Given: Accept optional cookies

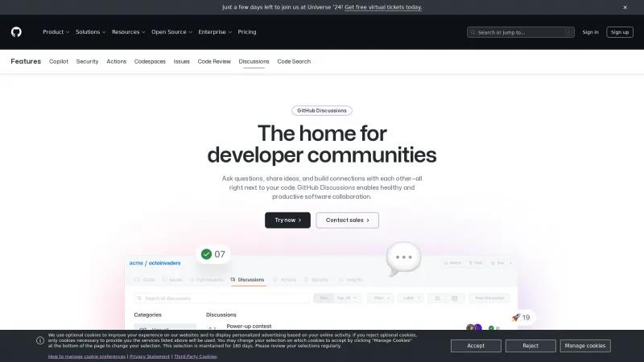Looking at the screenshot, I should (x=476, y=346).
